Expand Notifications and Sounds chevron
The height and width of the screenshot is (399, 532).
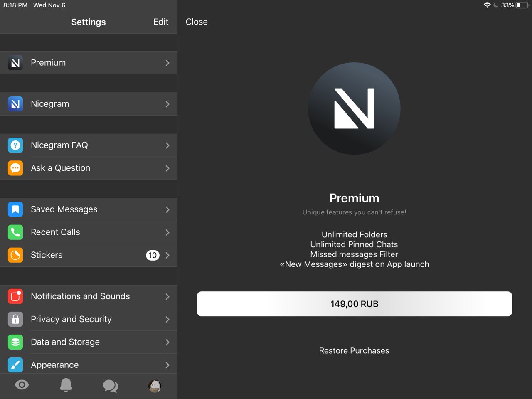tap(167, 296)
